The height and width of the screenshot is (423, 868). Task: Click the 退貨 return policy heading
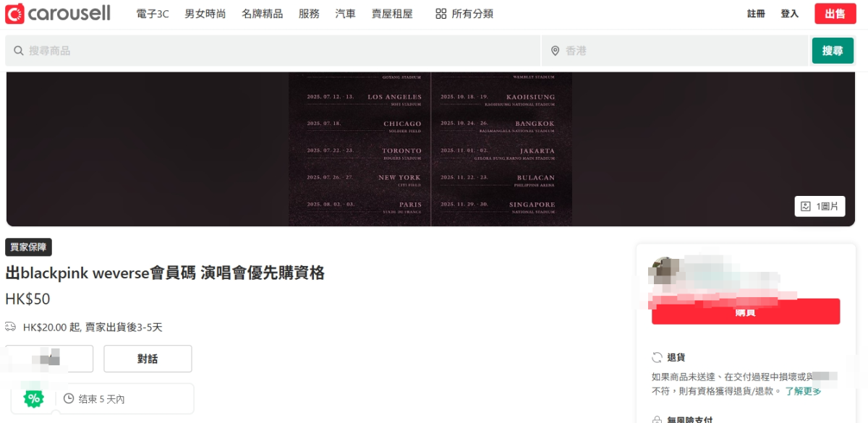pos(676,357)
